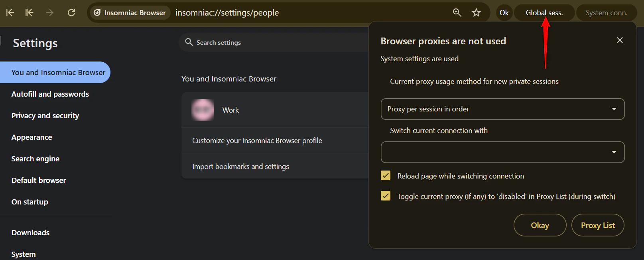Viewport: 644px width, 260px height.
Task: Open Default browser settings
Action: (x=39, y=180)
